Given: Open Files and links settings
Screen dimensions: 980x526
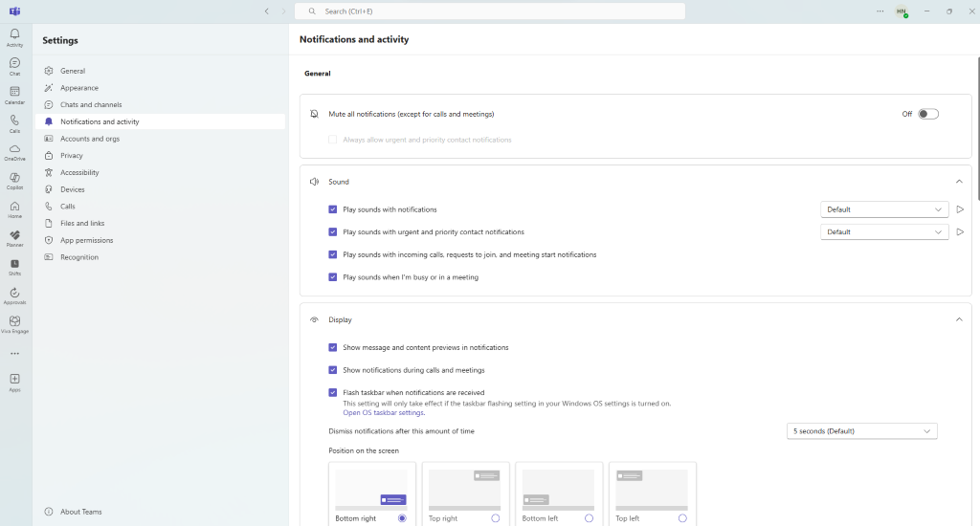Looking at the screenshot, I should click(x=160, y=223).
